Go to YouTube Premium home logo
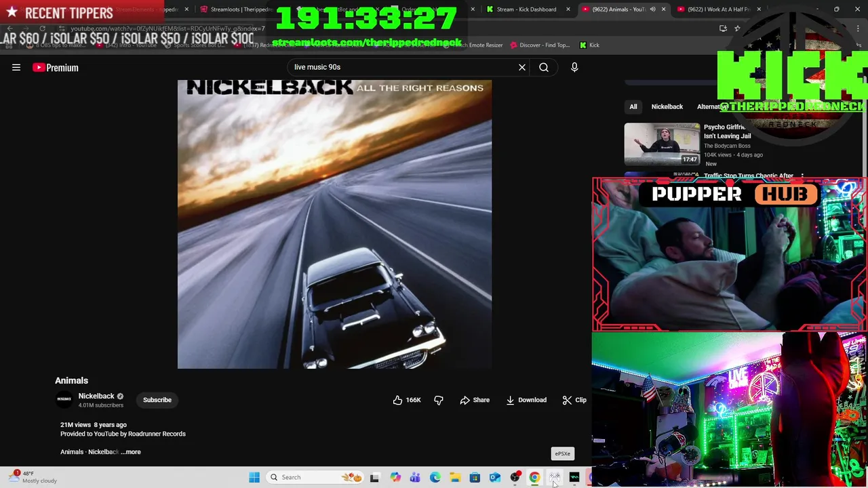 coord(56,67)
